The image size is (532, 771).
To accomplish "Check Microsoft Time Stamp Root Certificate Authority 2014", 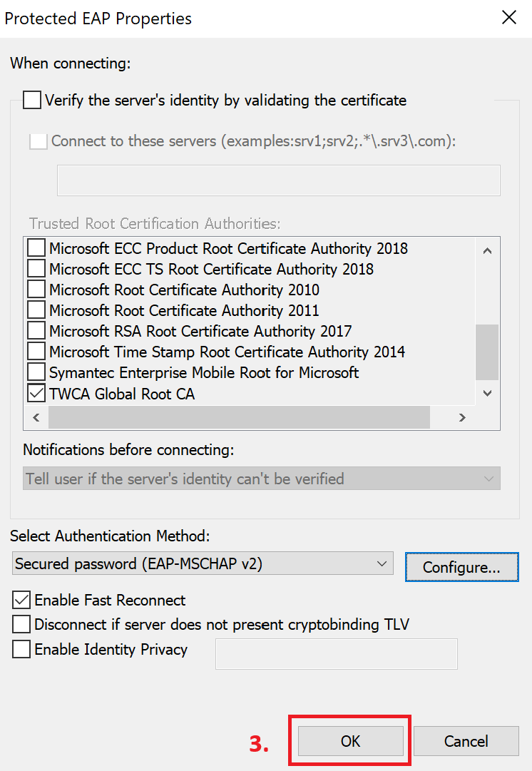I will tap(36, 352).
